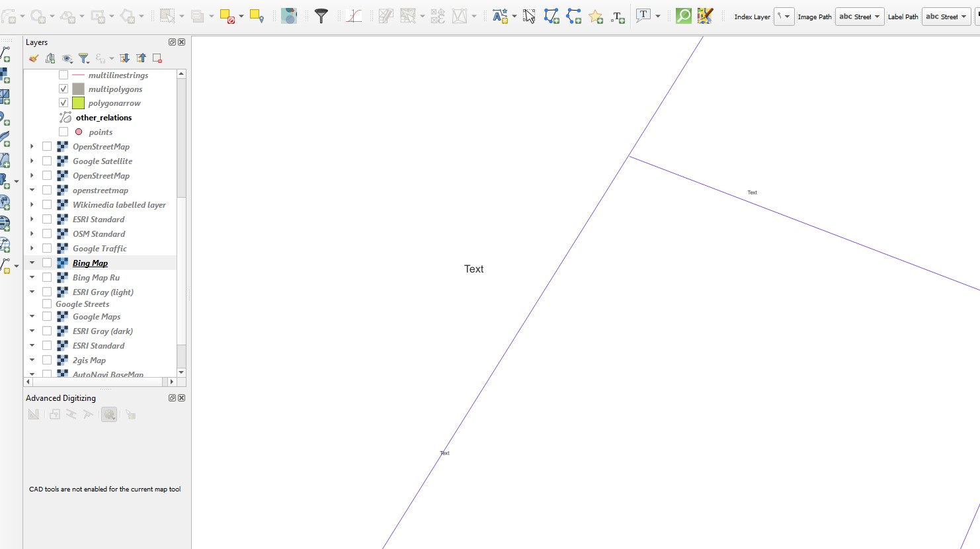980x549 pixels.
Task: Click Collapse All icon in Layers panel
Action: coord(141,58)
